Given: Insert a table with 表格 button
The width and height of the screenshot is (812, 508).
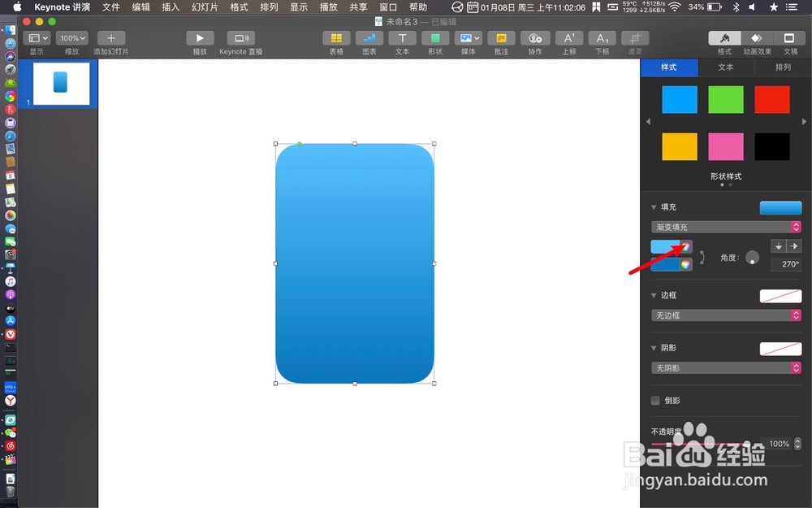Looking at the screenshot, I should coord(336,38).
